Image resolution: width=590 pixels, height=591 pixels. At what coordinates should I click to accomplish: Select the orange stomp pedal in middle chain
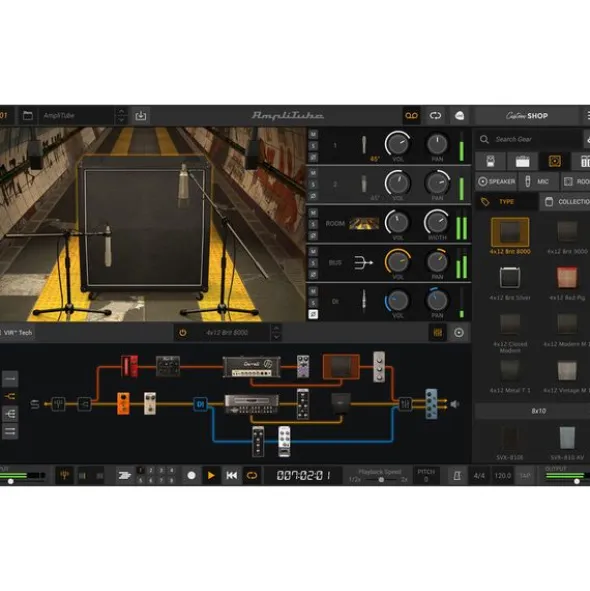click(x=123, y=403)
